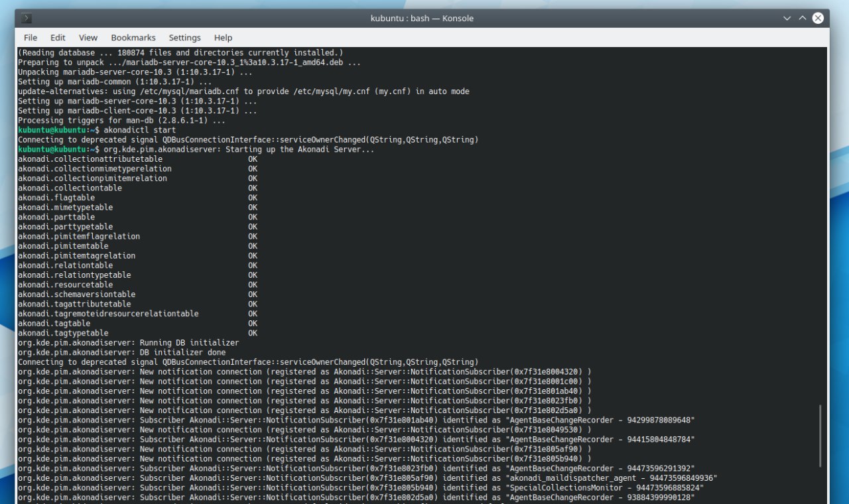Open the Settings menu

(184, 38)
